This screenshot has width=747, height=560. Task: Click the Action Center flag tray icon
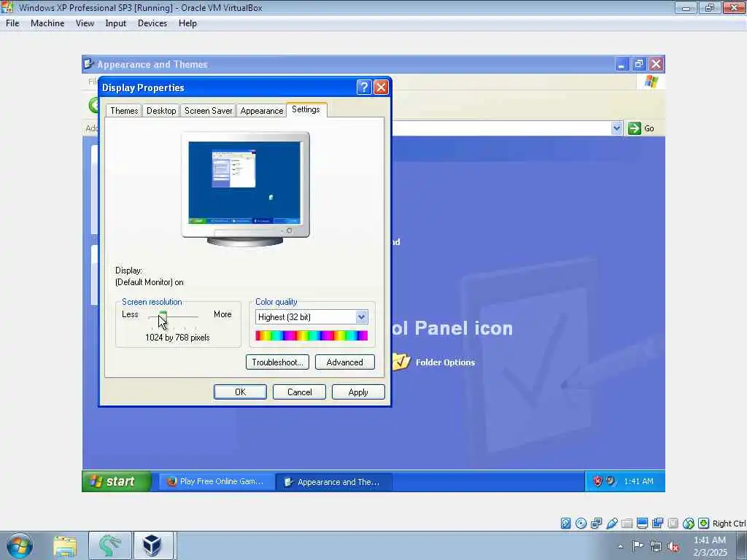tap(638, 545)
